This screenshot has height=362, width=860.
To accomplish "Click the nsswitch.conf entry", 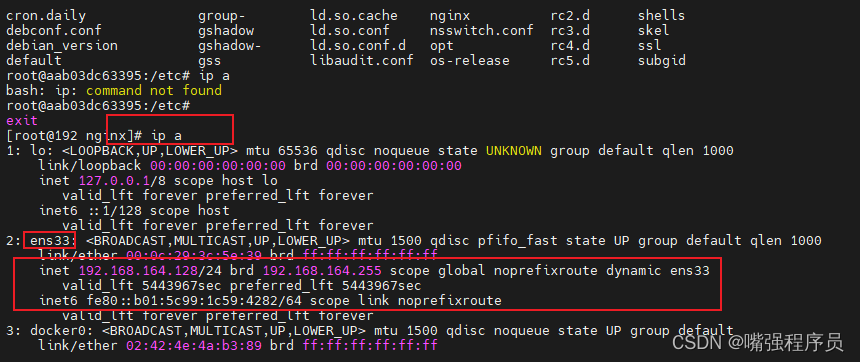I will coord(481,31).
